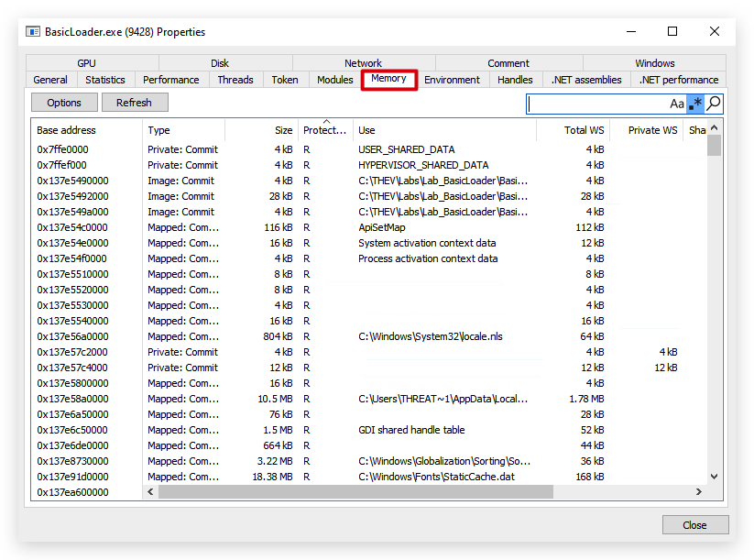
Task: Click the magnifier search icon
Action: pos(714,104)
